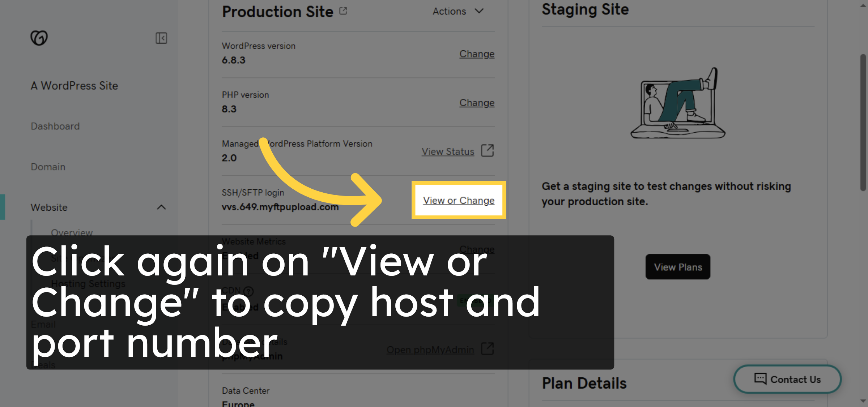The image size is (868, 407).
Task: Change the WordPress version 6.8.3
Action: [477, 53]
